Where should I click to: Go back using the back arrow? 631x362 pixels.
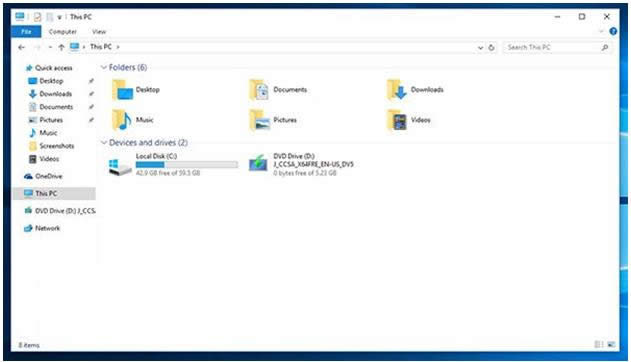21,47
